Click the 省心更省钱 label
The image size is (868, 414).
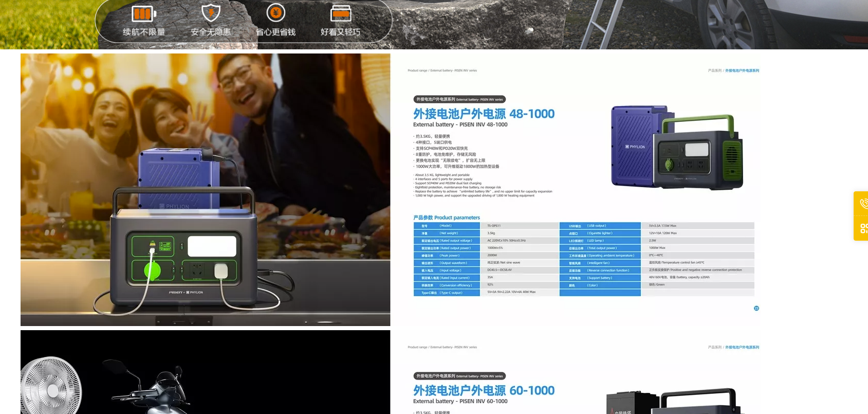pyautogui.click(x=276, y=32)
